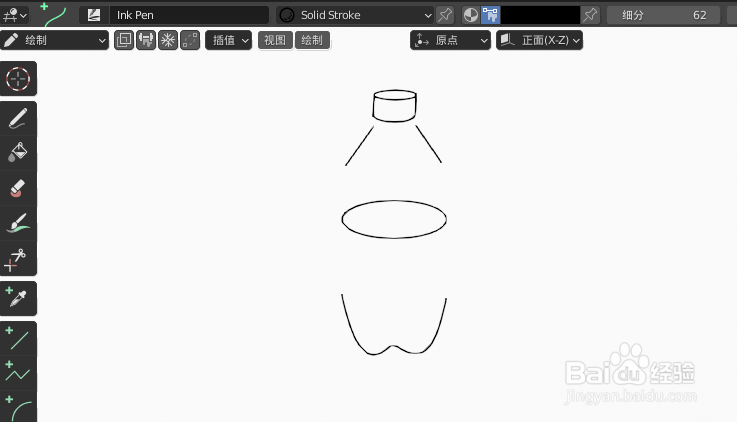Pin the Solid Stroke material
This screenshot has width=737, height=422.
445,15
